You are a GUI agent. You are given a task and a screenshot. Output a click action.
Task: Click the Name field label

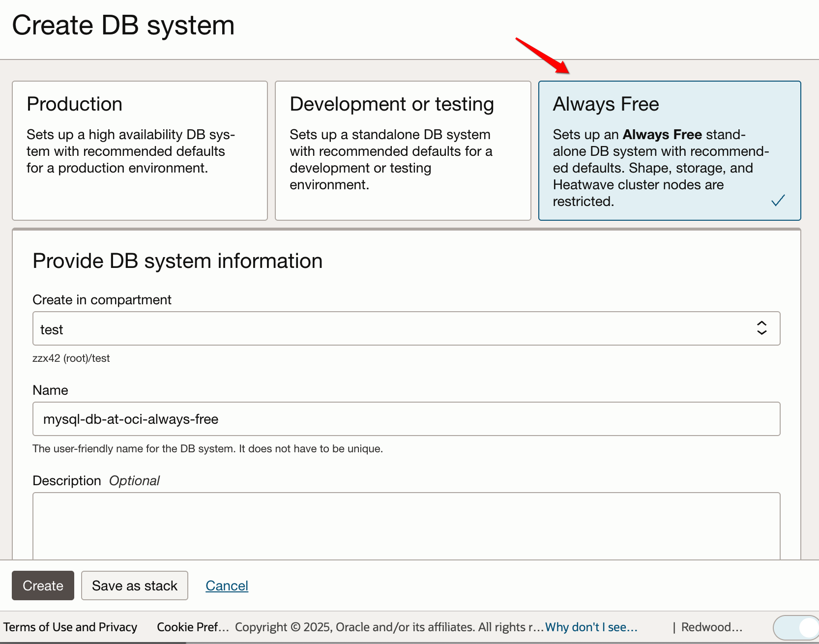coord(50,390)
